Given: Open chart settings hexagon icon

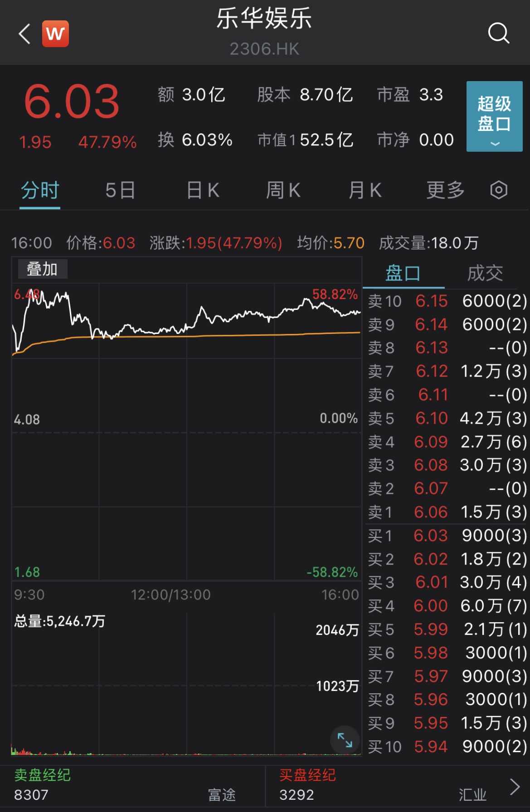Looking at the screenshot, I should (499, 190).
